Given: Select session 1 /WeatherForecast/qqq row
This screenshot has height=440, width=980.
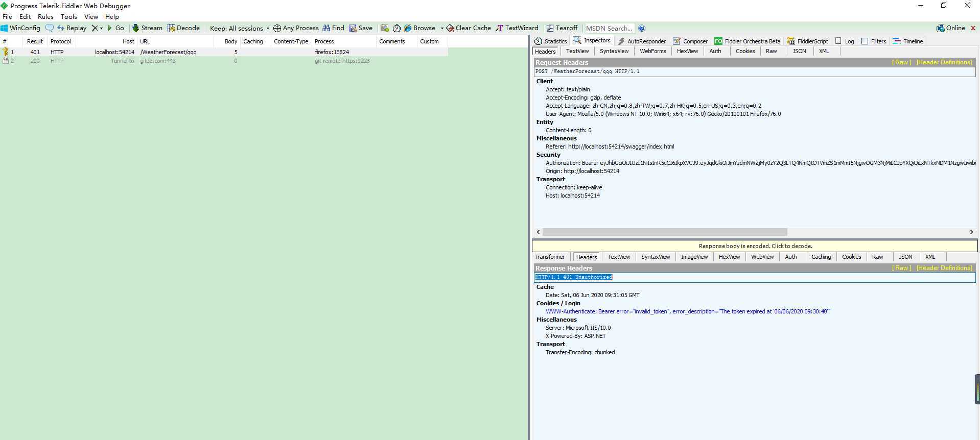Looking at the screenshot, I should 224,52.
